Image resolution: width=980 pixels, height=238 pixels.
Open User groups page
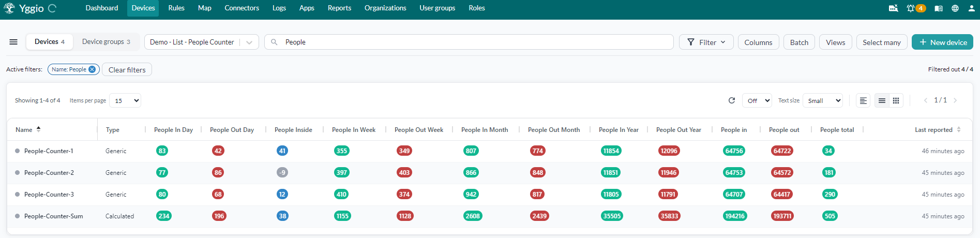pos(438,8)
